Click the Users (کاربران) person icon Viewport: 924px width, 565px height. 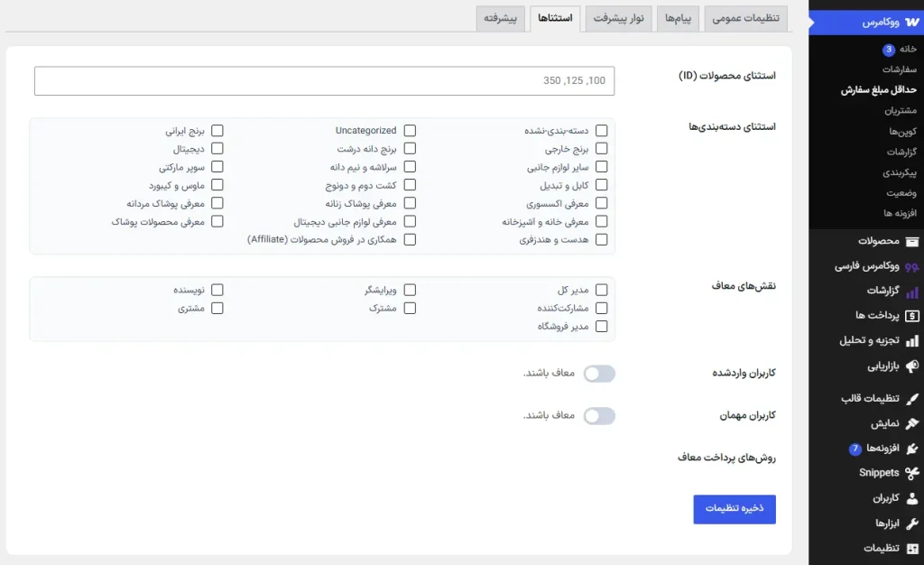pos(911,498)
